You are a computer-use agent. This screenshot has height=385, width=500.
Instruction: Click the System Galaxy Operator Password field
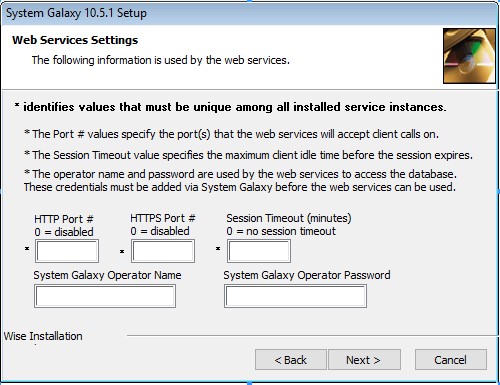click(295, 296)
